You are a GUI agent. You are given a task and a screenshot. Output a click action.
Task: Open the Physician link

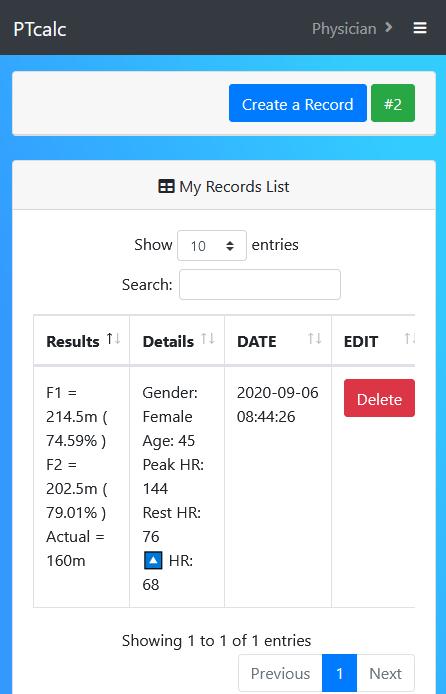click(344, 29)
